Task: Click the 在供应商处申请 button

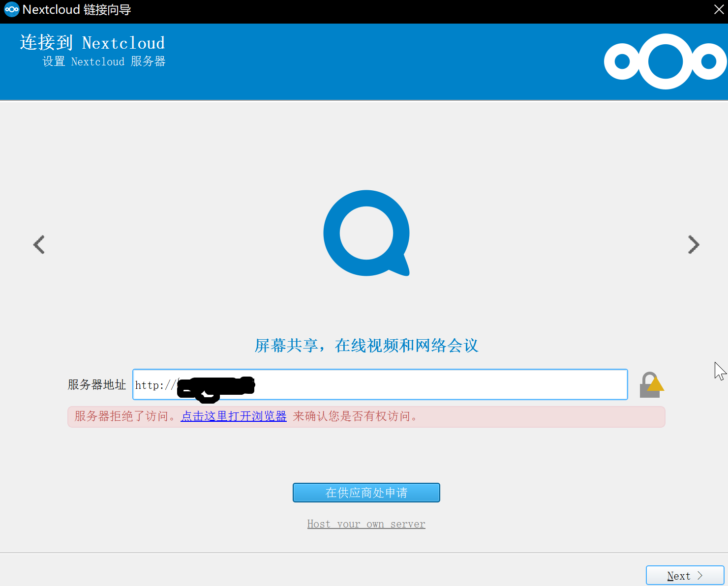Action: [x=366, y=493]
